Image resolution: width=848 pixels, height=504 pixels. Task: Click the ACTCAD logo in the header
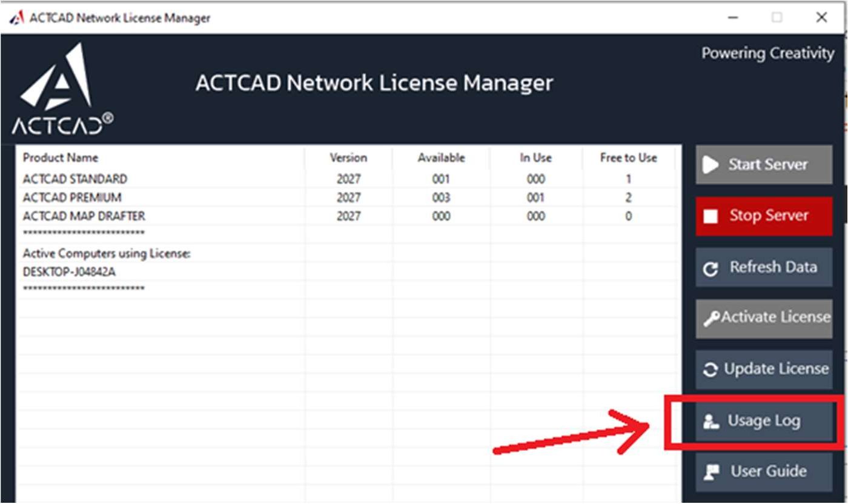click(x=62, y=89)
